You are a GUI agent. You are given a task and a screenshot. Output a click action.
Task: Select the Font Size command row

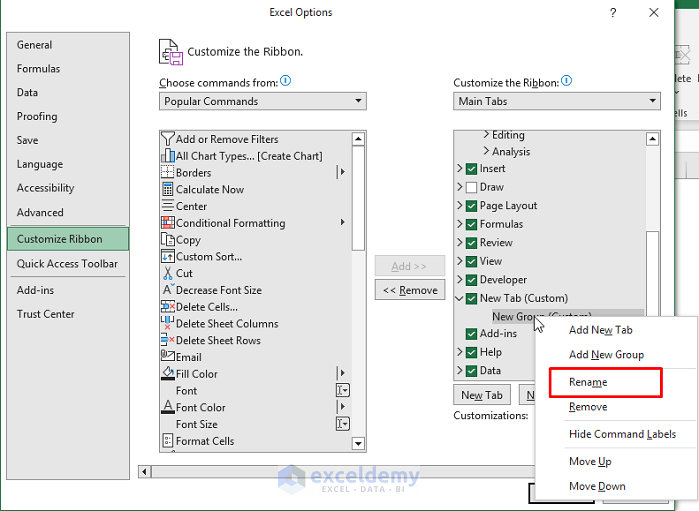click(255, 424)
